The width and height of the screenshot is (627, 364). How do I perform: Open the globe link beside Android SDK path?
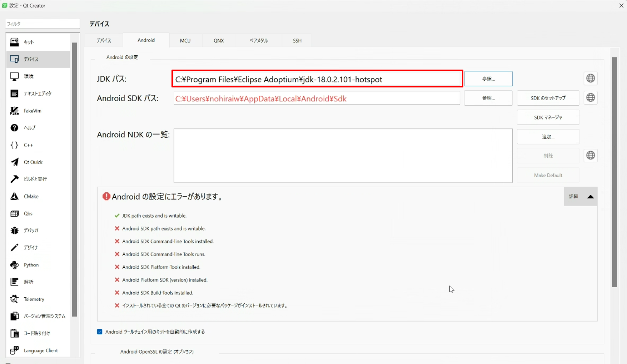591,98
